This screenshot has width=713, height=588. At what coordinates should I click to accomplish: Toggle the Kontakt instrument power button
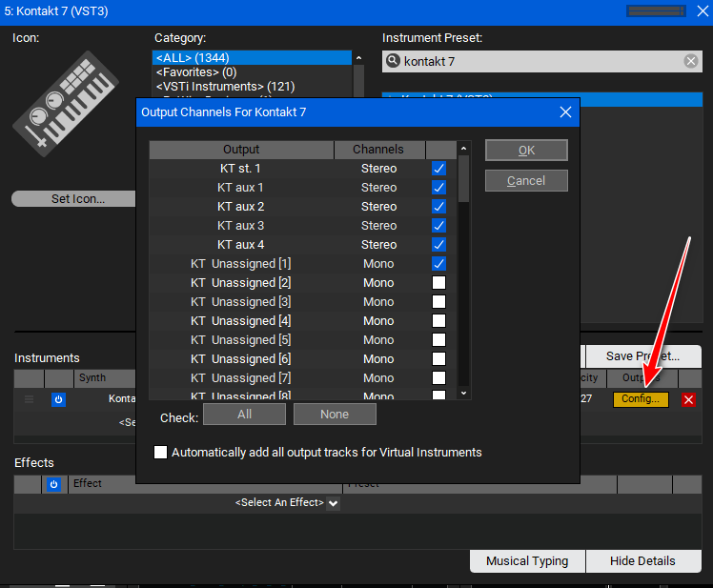[x=59, y=399]
